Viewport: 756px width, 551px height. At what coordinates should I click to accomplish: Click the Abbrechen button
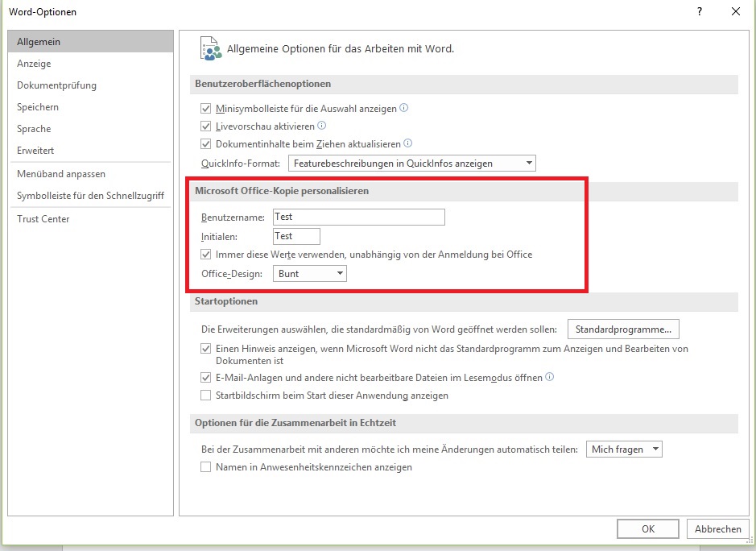(x=718, y=528)
